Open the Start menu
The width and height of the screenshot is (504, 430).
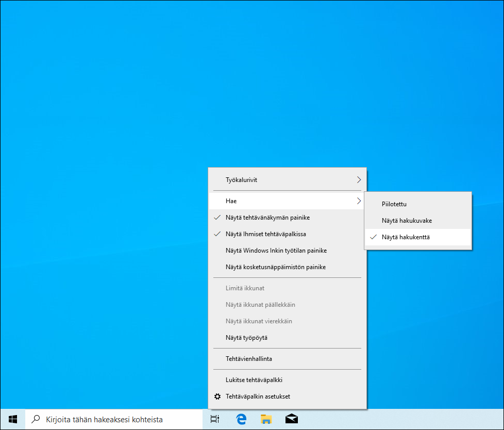(12, 419)
